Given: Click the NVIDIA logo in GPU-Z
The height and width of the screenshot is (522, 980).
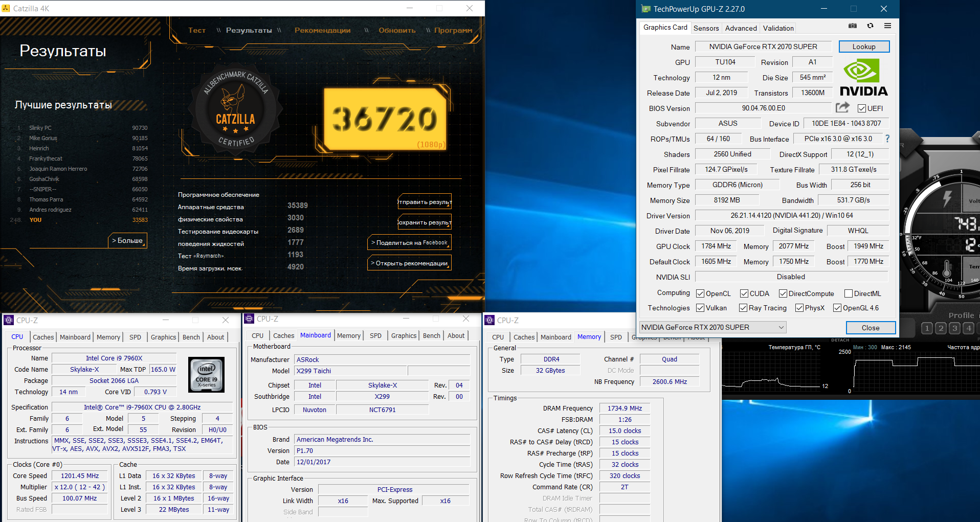Looking at the screenshot, I should point(864,78).
